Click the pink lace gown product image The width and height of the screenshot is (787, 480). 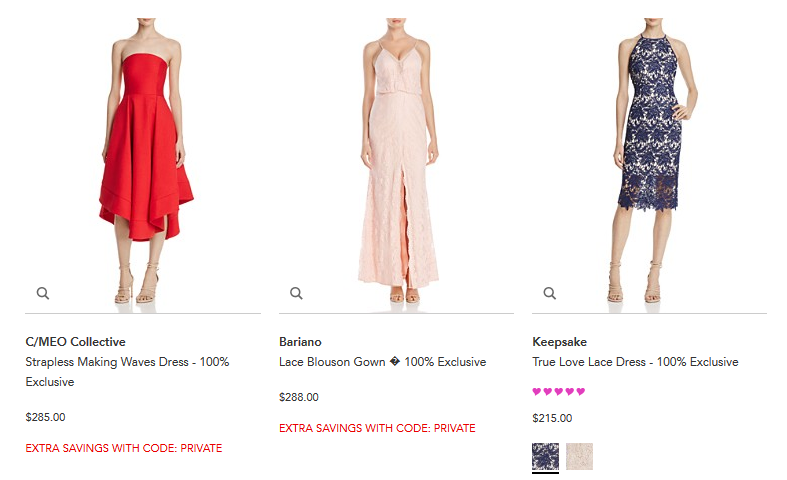click(x=398, y=161)
